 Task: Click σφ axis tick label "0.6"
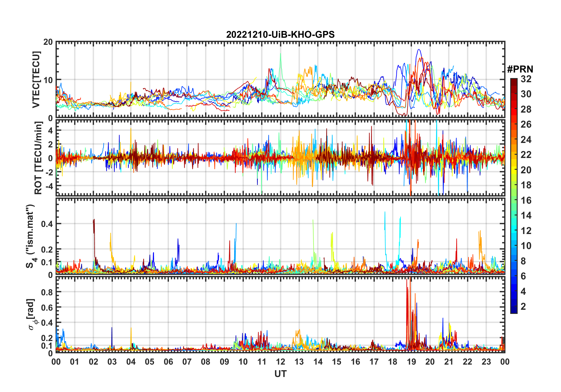tap(47, 307)
